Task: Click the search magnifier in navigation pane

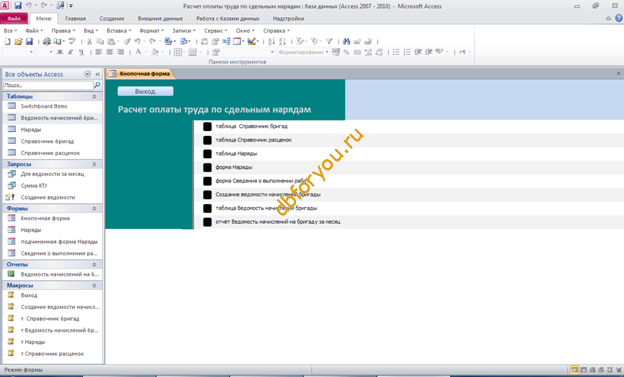Action: (x=97, y=85)
